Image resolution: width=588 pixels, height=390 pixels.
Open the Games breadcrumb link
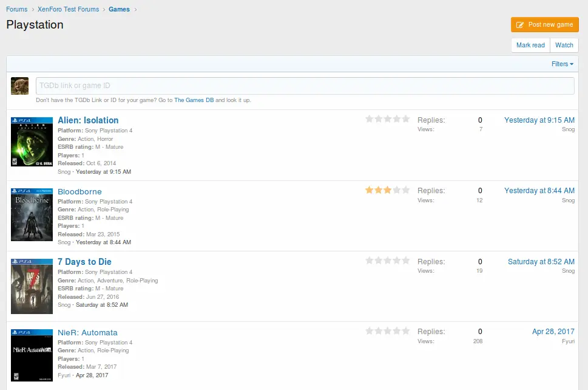click(x=119, y=9)
